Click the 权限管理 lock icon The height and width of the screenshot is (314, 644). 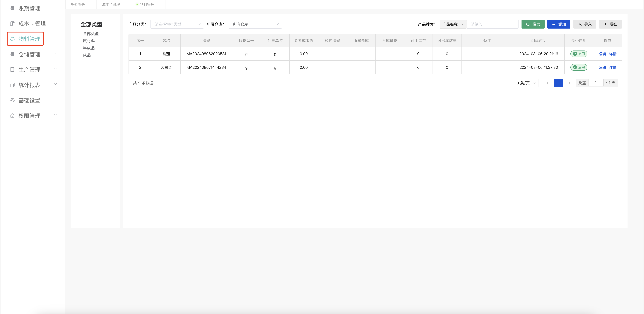coord(12,116)
